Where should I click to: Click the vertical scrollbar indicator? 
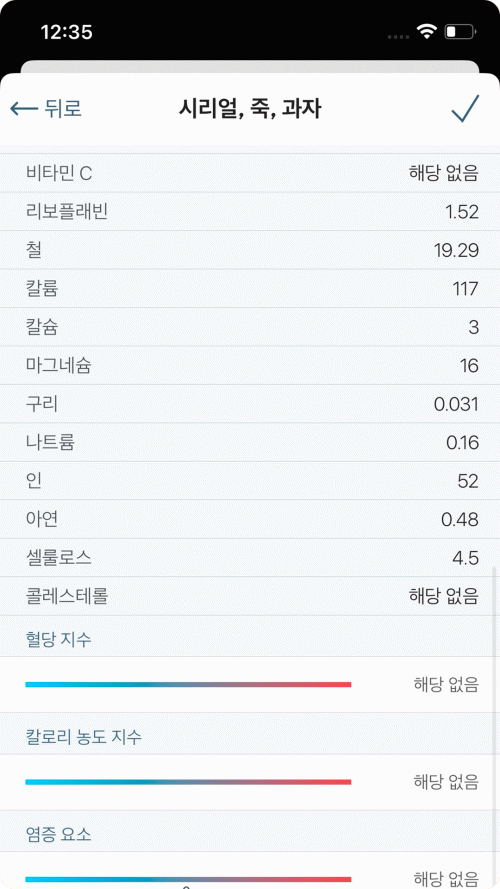click(496, 726)
